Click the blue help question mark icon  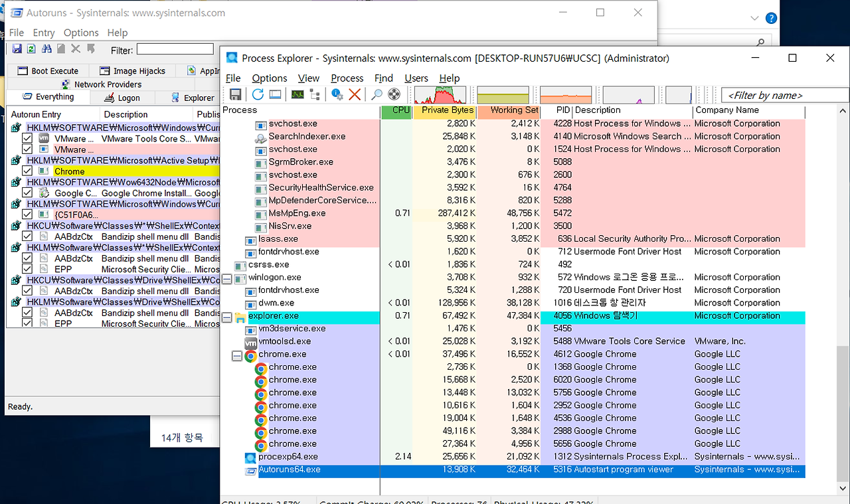click(x=771, y=19)
